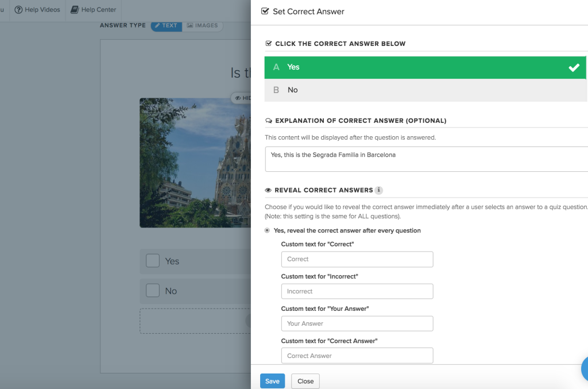The height and width of the screenshot is (389, 588).
Task: Click the pencil icon on Text answer type
Action: (x=157, y=25)
